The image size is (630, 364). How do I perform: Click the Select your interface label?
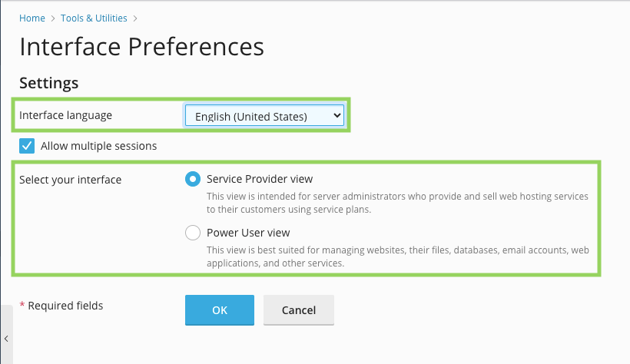click(71, 180)
